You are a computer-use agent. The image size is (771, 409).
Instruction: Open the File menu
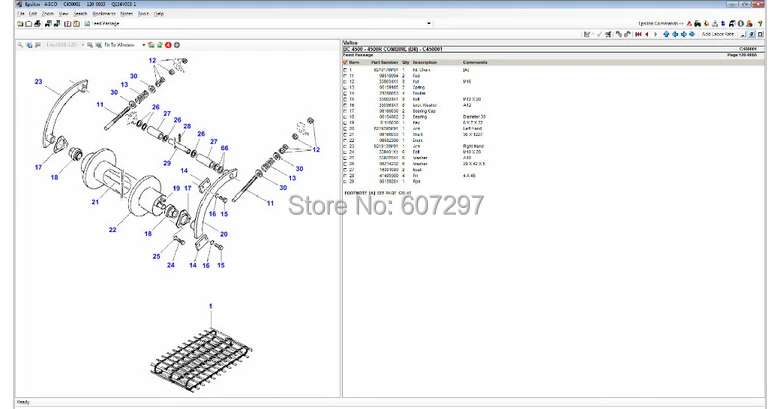[21, 14]
